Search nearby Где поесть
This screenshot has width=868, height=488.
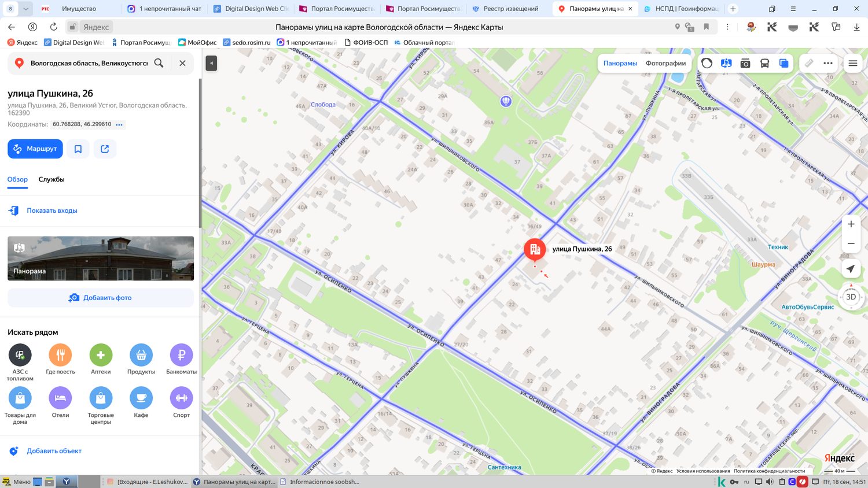pos(60,358)
